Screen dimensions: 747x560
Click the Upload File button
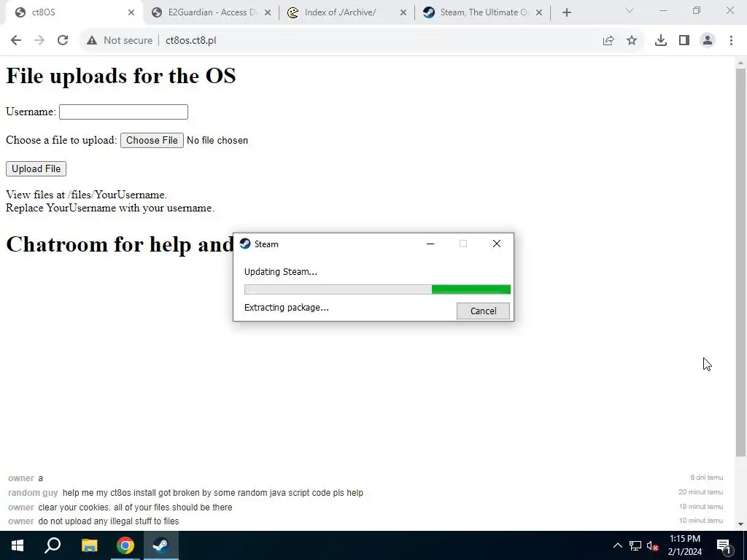(x=36, y=168)
